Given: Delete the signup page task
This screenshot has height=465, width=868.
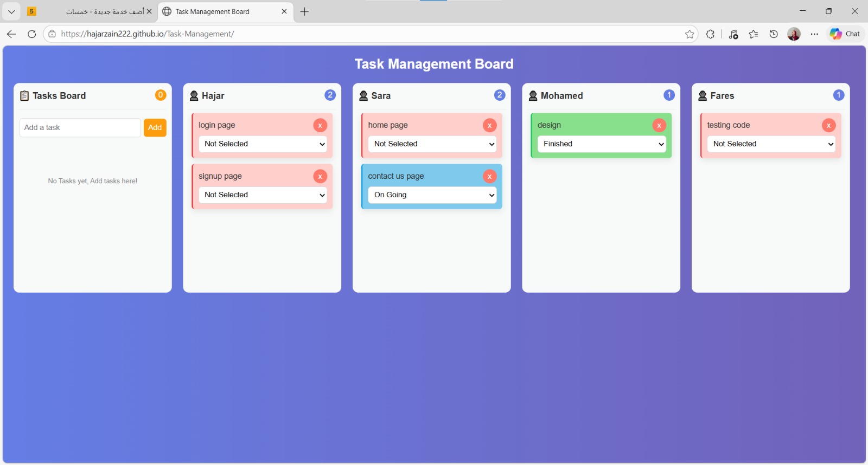Looking at the screenshot, I should pos(320,176).
